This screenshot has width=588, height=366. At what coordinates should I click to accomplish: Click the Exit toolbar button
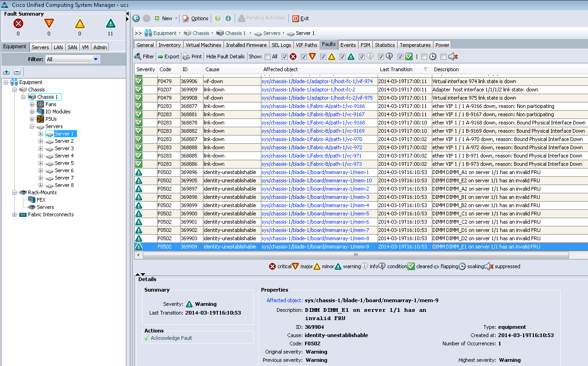coord(300,18)
